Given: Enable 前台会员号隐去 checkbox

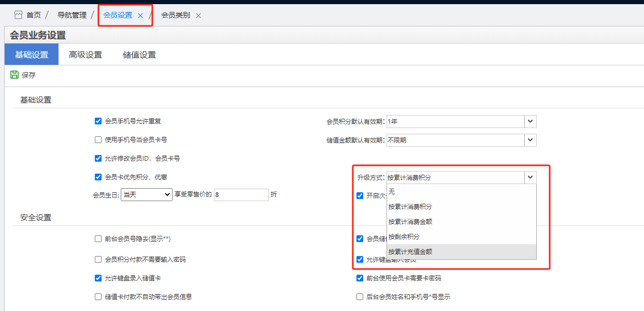Looking at the screenshot, I should [x=98, y=239].
